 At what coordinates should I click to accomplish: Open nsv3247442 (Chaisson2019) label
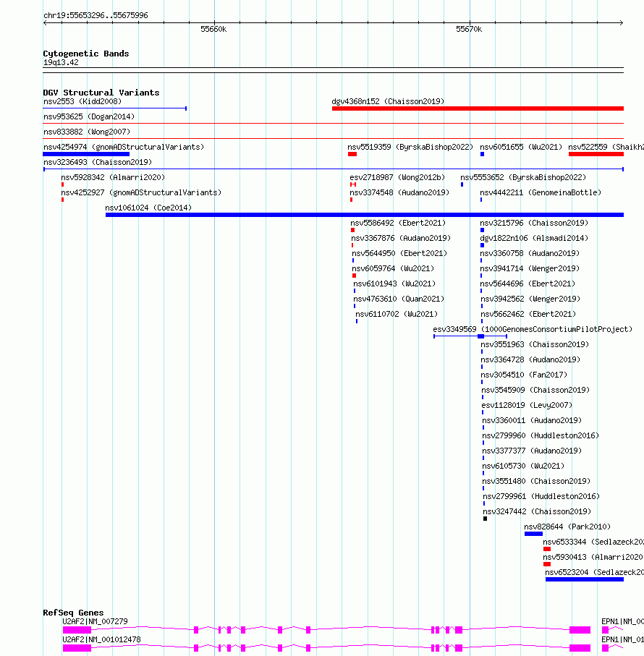pos(538,511)
